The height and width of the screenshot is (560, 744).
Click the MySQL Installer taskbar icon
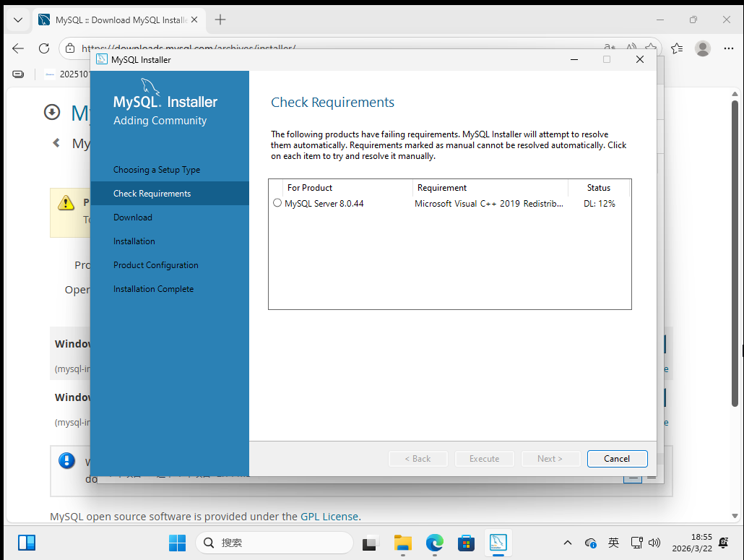[498, 543]
